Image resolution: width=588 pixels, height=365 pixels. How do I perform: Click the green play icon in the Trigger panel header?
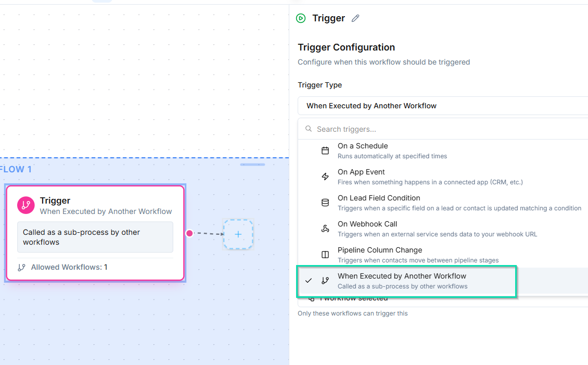tap(301, 18)
